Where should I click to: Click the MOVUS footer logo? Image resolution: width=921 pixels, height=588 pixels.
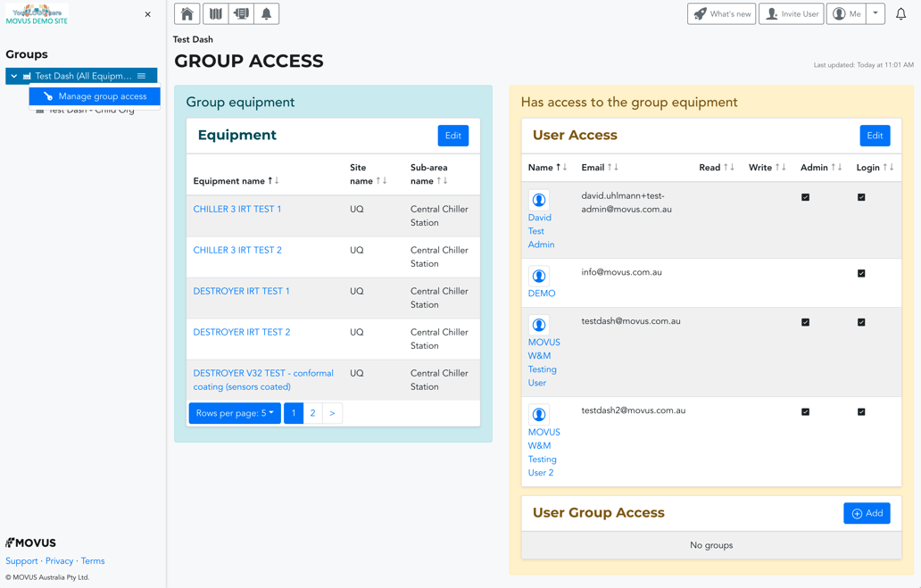tap(30, 542)
